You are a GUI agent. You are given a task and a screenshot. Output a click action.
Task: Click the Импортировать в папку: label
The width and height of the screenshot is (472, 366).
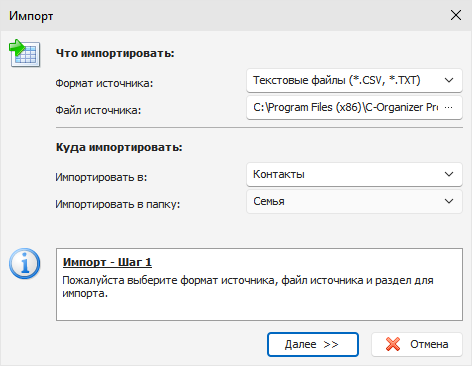[117, 204]
